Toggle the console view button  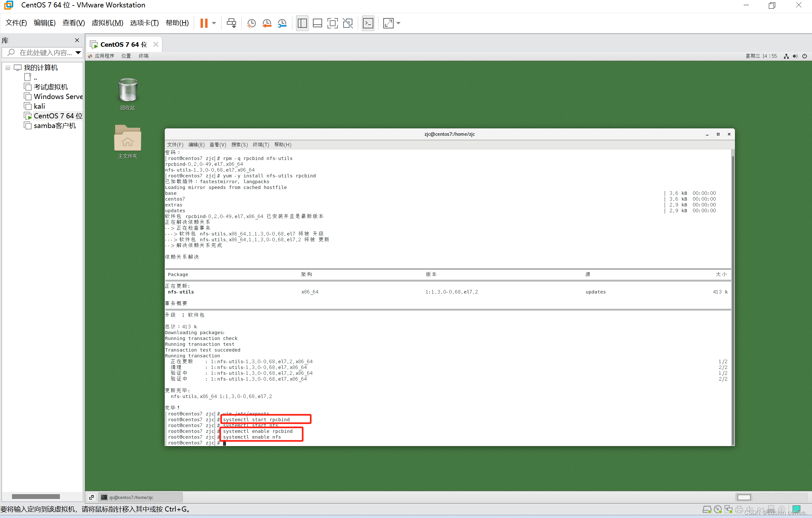tap(368, 23)
